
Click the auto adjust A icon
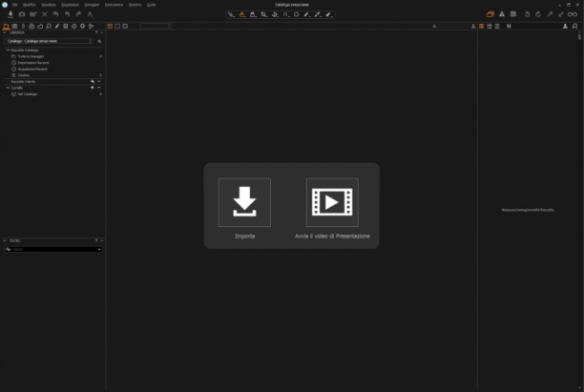point(90,14)
